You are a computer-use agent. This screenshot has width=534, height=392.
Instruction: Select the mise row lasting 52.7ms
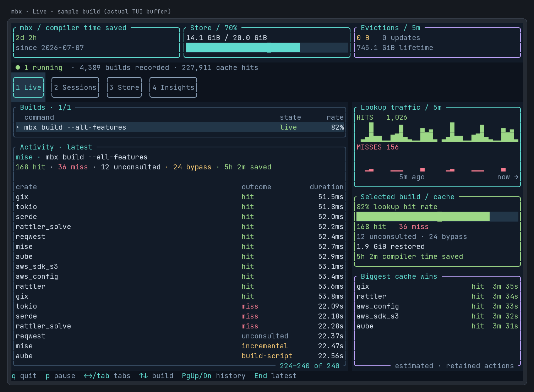click(x=180, y=246)
